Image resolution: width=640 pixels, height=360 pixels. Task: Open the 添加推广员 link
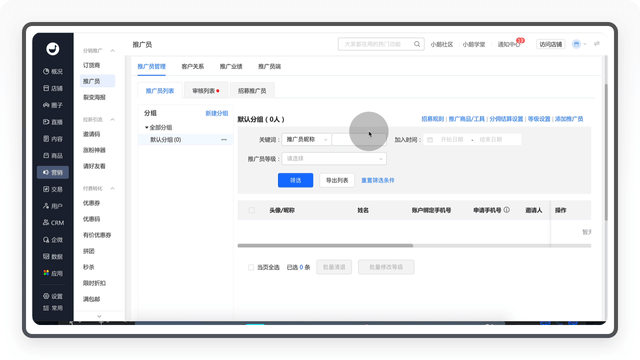[569, 119]
